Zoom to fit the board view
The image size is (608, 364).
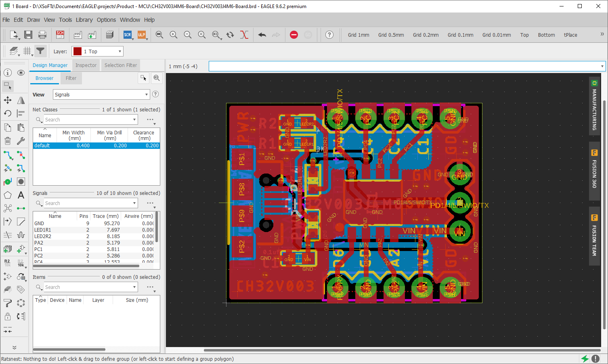pyautogui.click(x=159, y=35)
